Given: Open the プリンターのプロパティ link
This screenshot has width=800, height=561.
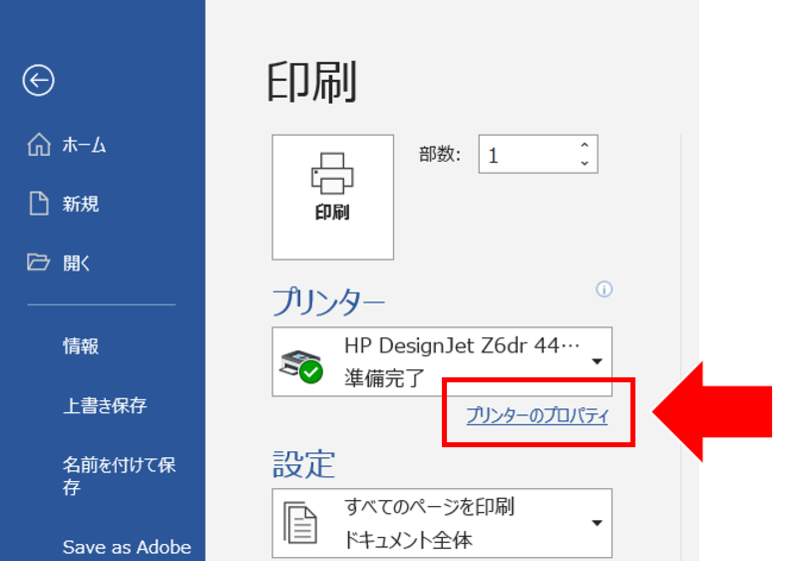Looking at the screenshot, I should pyautogui.click(x=537, y=416).
